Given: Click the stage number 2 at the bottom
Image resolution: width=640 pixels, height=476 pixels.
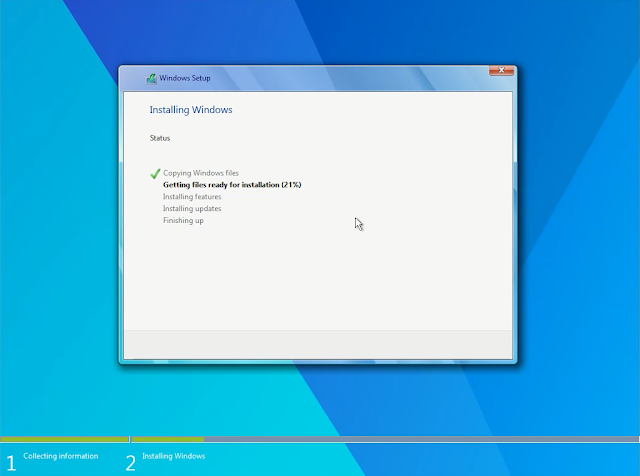Looking at the screenshot, I should pyautogui.click(x=130, y=463).
